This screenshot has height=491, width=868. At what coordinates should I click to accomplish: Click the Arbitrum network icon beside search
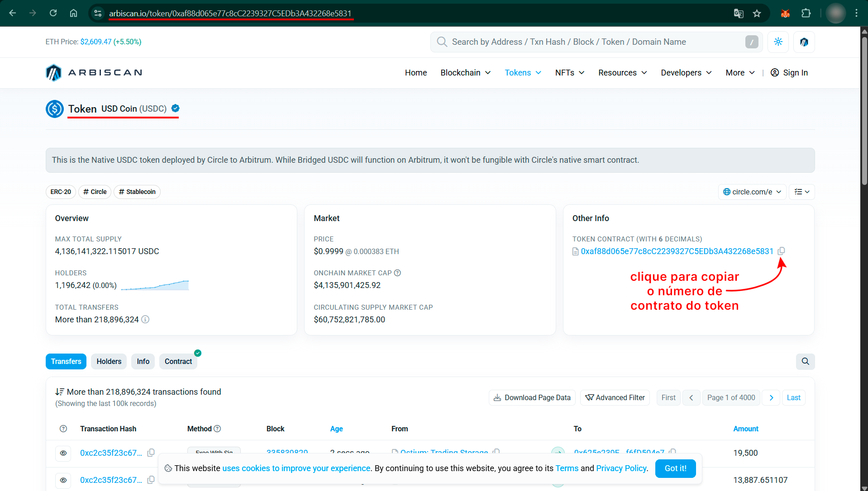coord(804,42)
